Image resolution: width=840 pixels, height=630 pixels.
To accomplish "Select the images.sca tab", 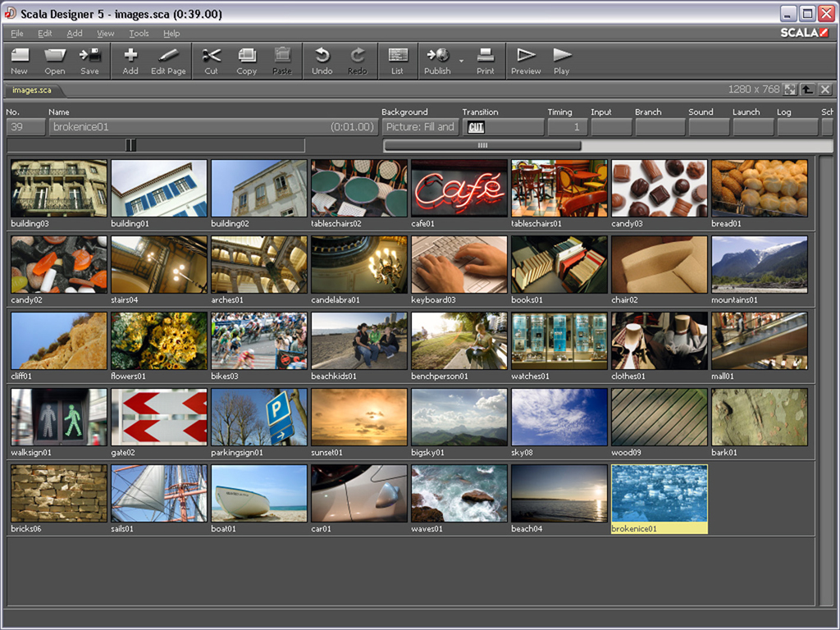I will pos(32,90).
